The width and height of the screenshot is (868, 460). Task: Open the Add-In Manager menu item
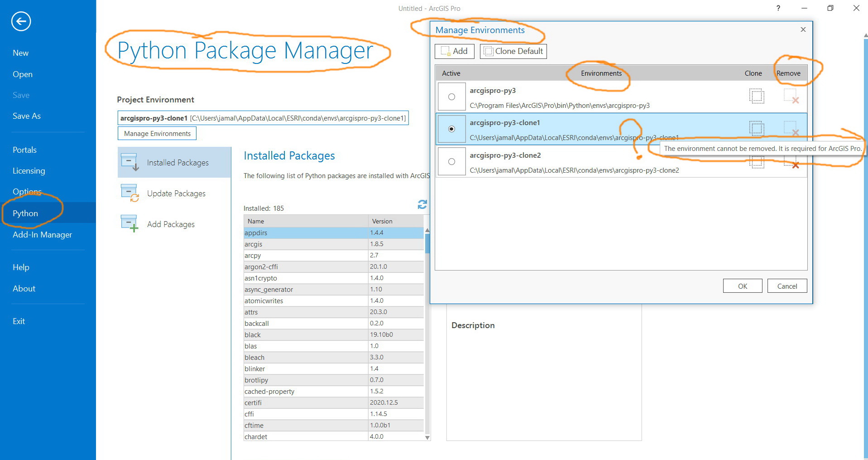tap(42, 235)
